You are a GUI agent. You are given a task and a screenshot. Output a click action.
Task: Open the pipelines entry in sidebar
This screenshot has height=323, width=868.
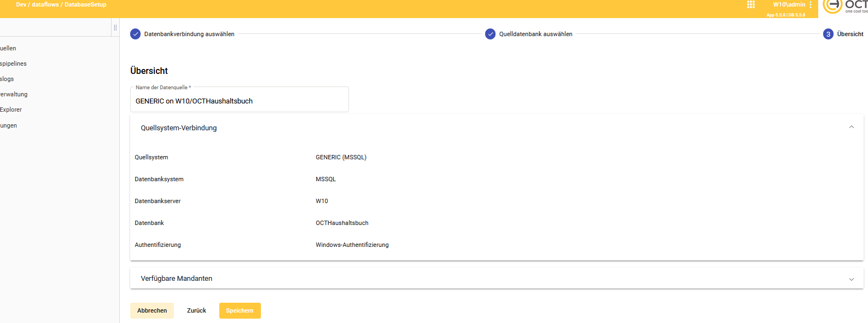pos(13,64)
